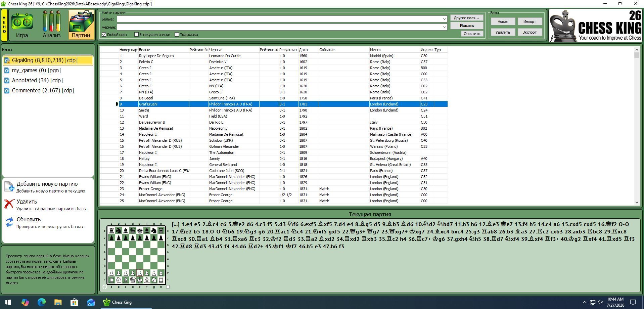Enable the В текущем списке checkbox
This screenshot has height=309, width=644.
(x=136, y=35)
